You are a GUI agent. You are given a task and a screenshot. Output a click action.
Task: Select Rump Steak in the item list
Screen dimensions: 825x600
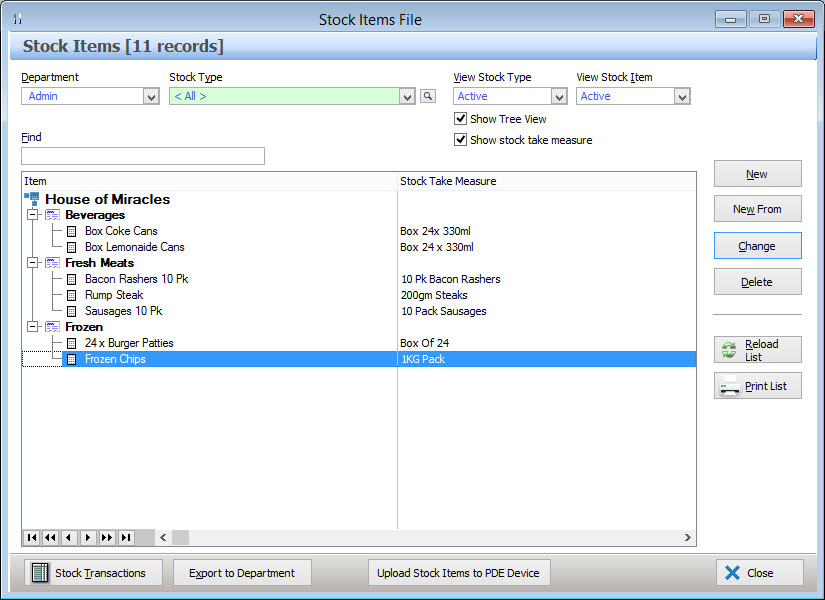[x=114, y=295]
